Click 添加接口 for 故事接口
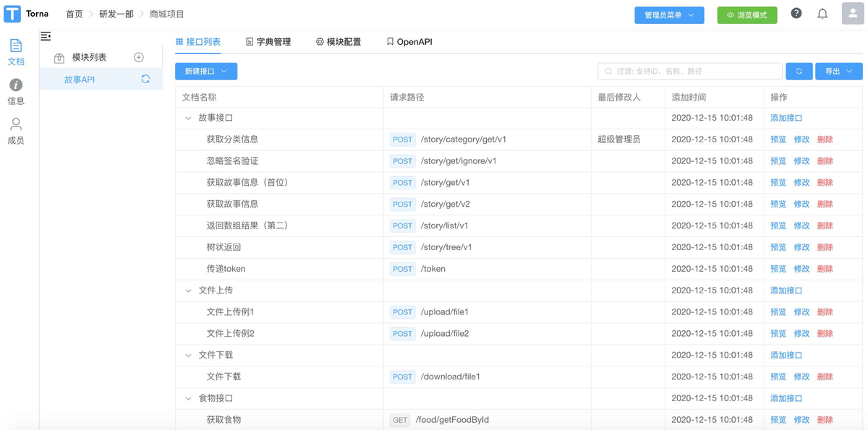This screenshot has height=430, width=868. click(786, 118)
